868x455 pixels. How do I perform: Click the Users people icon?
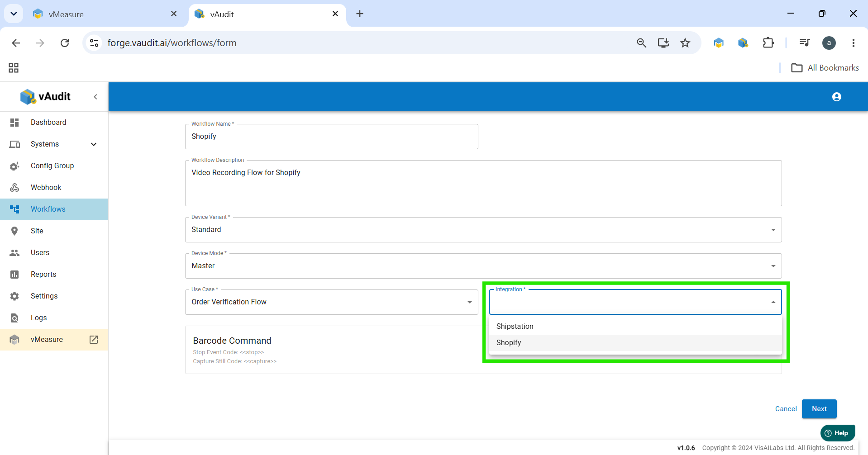coord(14,253)
